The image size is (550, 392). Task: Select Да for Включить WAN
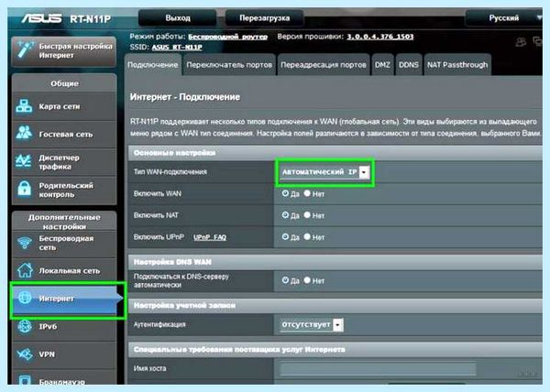(x=285, y=193)
